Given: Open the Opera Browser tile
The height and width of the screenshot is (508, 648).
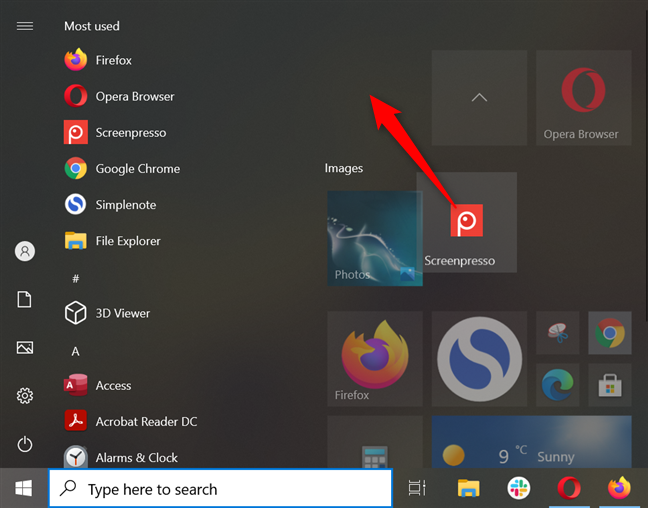Looking at the screenshot, I should pos(584,98).
